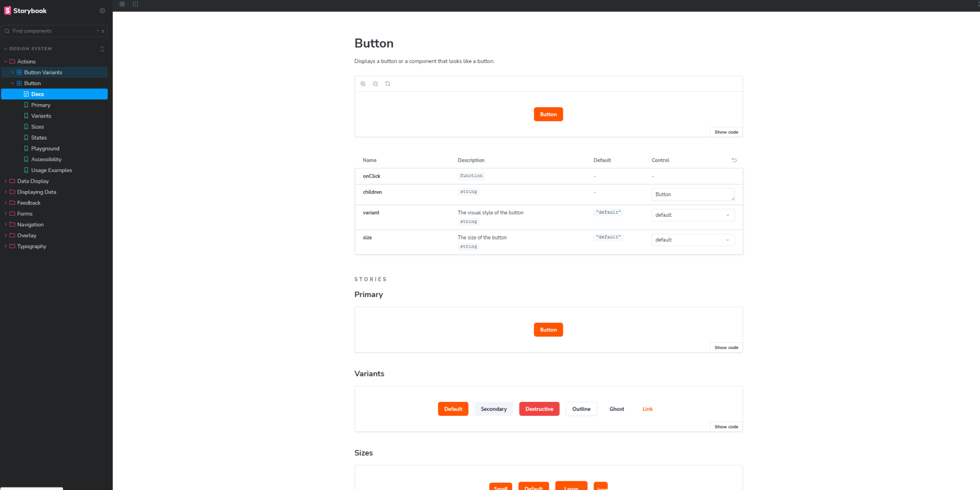Screen dimensions: 980x490
Task: Expand the Button Variants component
Action: pyautogui.click(x=55, y=72)
